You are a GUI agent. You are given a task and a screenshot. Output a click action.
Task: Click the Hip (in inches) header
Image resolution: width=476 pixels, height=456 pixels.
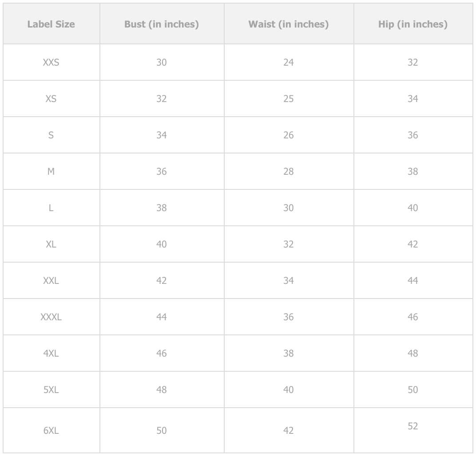413,24
